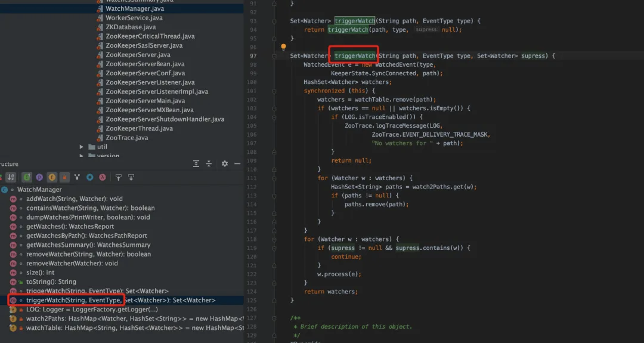Collapse all nodes in Structure panel
The height and width of the screenshot is (343, 644).
209,164
